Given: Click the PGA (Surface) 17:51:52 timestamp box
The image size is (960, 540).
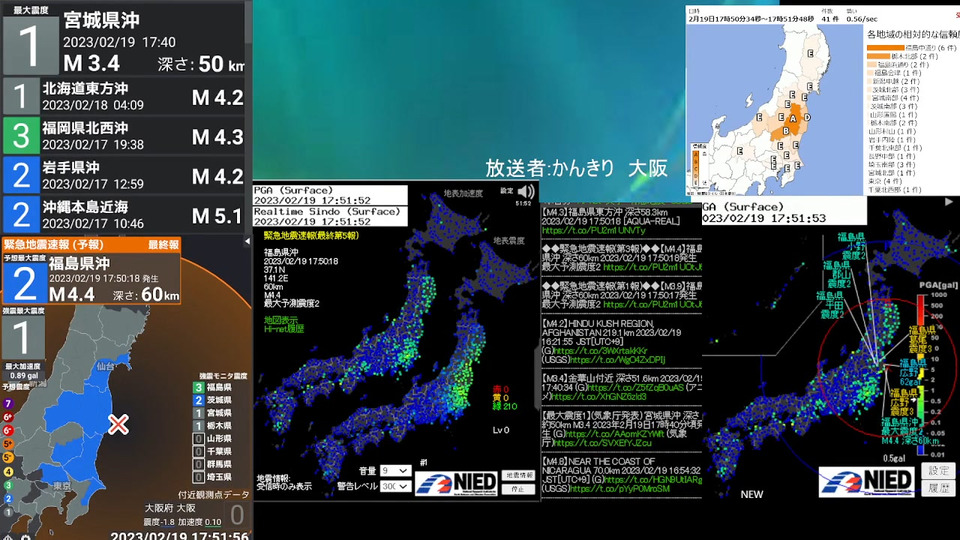Looking at the screenshot, I should coord(330,195).
